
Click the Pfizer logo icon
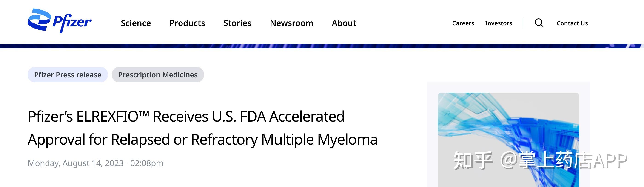[x=59, y=21]
